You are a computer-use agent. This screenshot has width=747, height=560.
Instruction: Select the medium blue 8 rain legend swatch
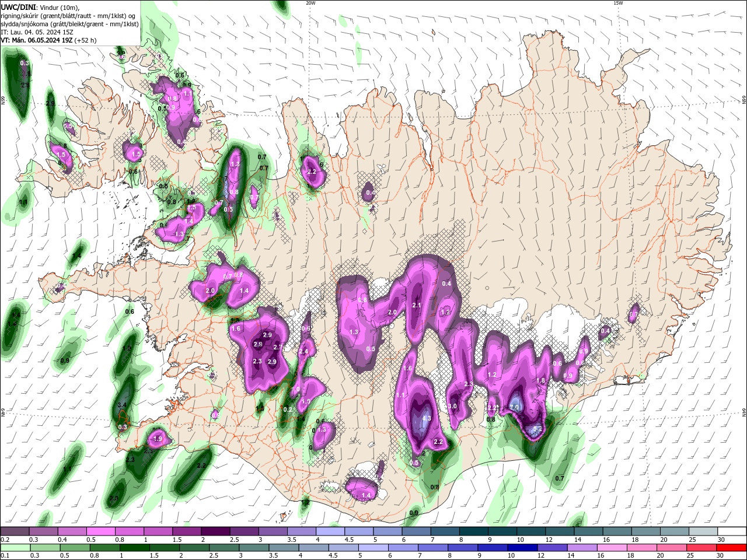pyautogui.click(x=463, y=548)
